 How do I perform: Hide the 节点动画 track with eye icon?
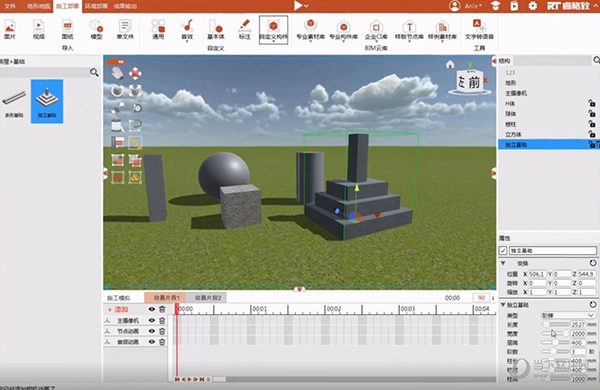pos(152,331)
